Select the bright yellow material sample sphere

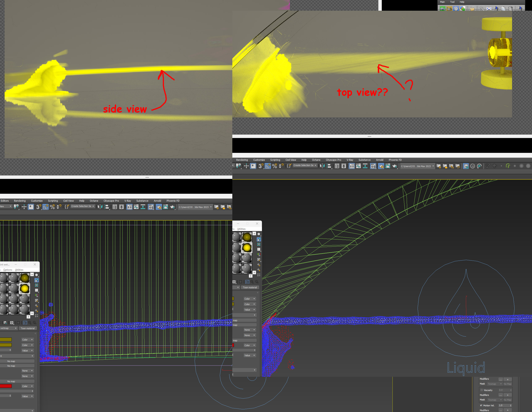coord(25,289)
